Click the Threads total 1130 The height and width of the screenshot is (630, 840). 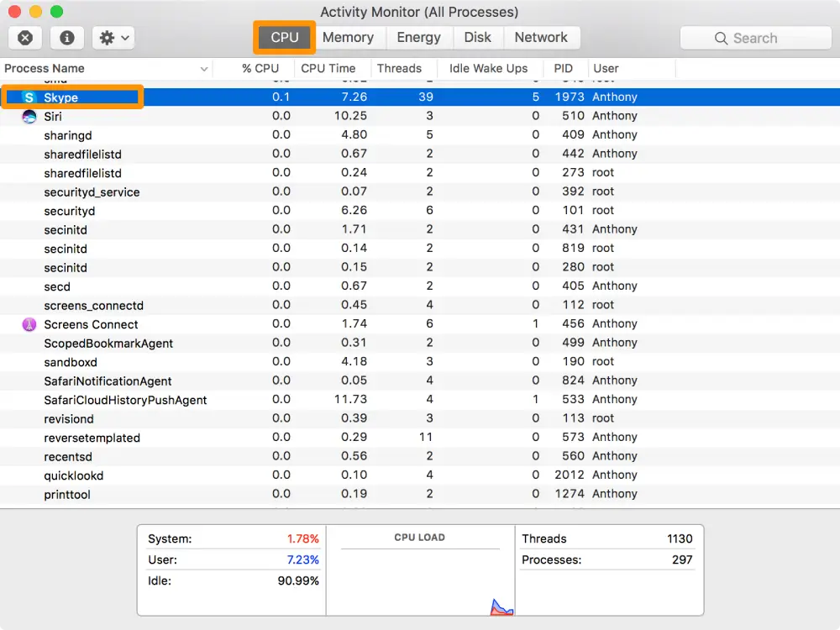(x=680, y=538)
